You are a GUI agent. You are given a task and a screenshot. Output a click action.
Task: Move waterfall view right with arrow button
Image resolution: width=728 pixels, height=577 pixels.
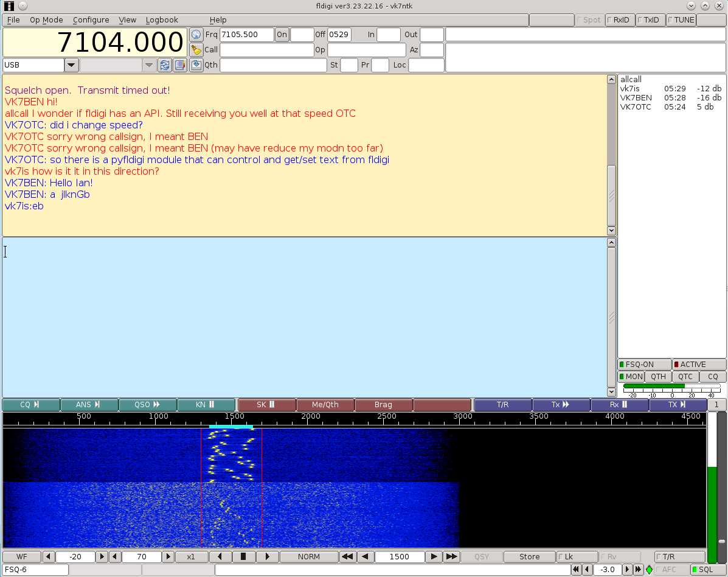point(267,556)
